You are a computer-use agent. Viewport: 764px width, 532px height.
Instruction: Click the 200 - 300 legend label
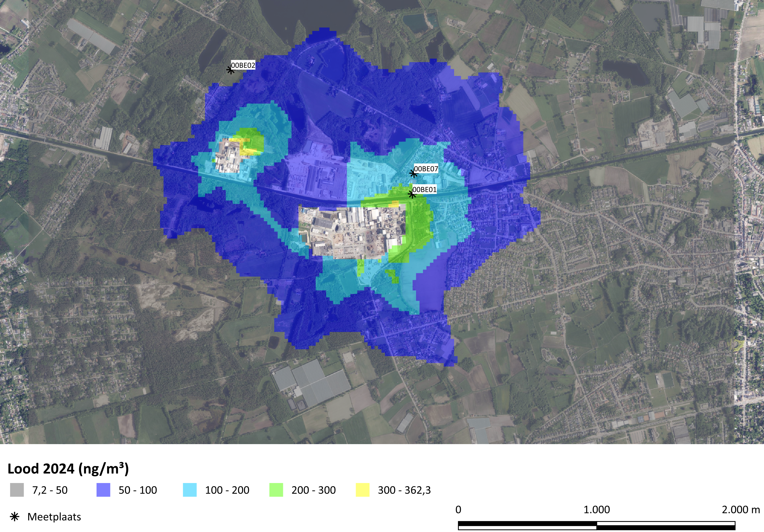coord(314,490)
